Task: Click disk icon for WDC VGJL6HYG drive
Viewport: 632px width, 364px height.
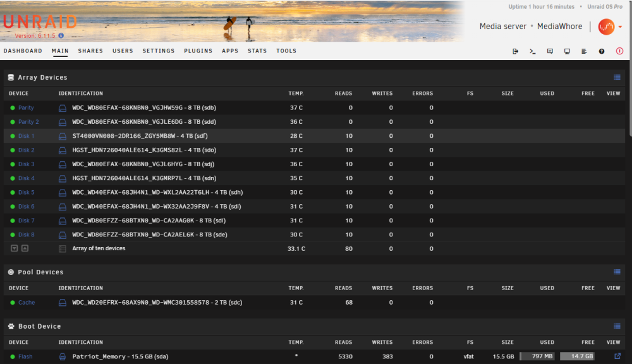Action: click(x=63, y=164)
